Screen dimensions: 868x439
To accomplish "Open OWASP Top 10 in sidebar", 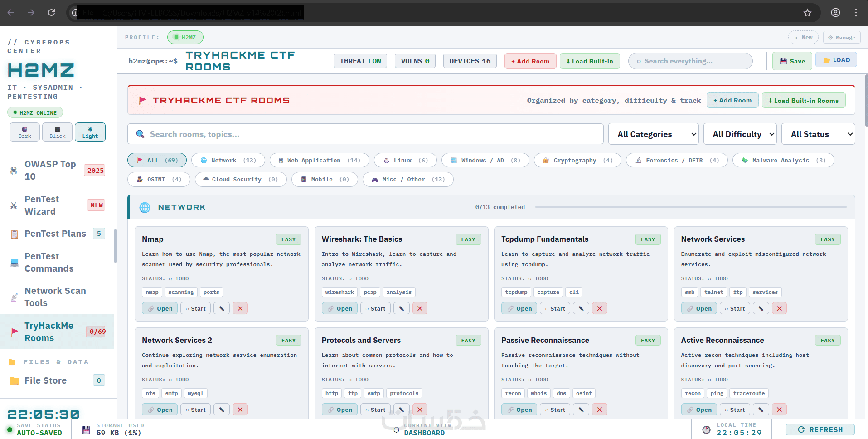I will [x=57, y=171].
